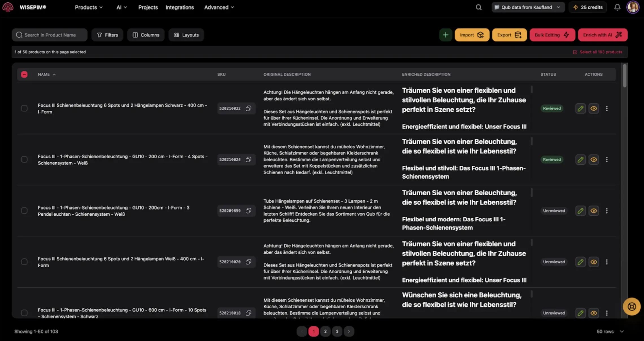Viewport: 644px width, 341px height.
Task: Click the green plus add product button
Action: [445, 35]
